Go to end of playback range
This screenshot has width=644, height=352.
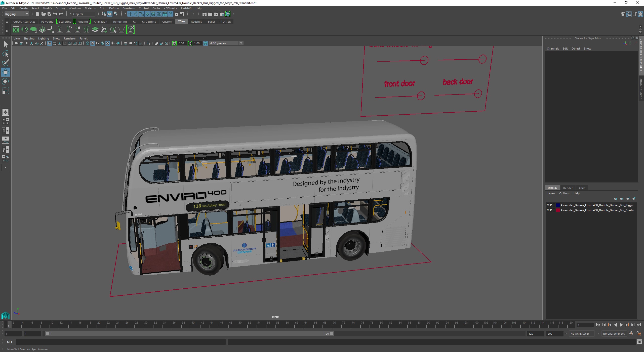(x=639, y=325)
